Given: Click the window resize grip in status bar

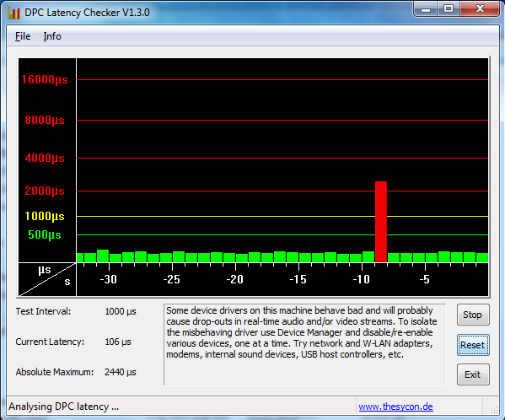Looking at the screenshot, I should coord(494,409).
